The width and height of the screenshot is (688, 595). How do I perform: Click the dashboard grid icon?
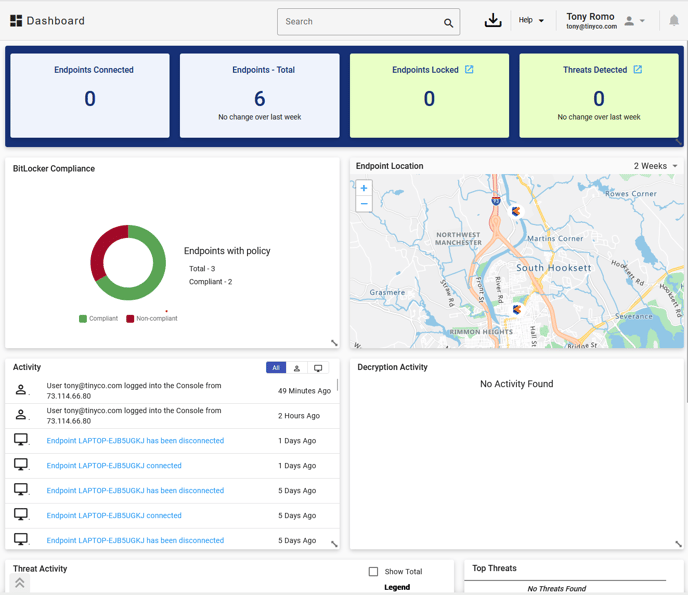(16, 21)
